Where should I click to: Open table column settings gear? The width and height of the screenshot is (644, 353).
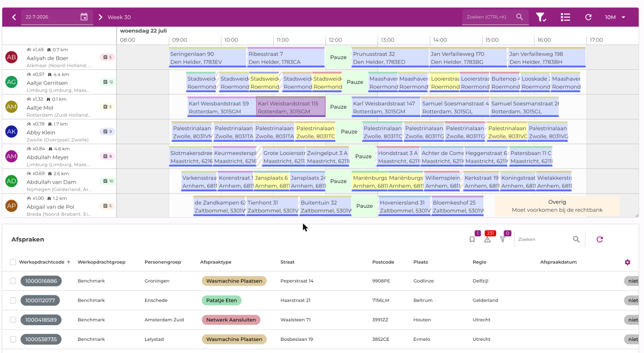click(627, 262)
